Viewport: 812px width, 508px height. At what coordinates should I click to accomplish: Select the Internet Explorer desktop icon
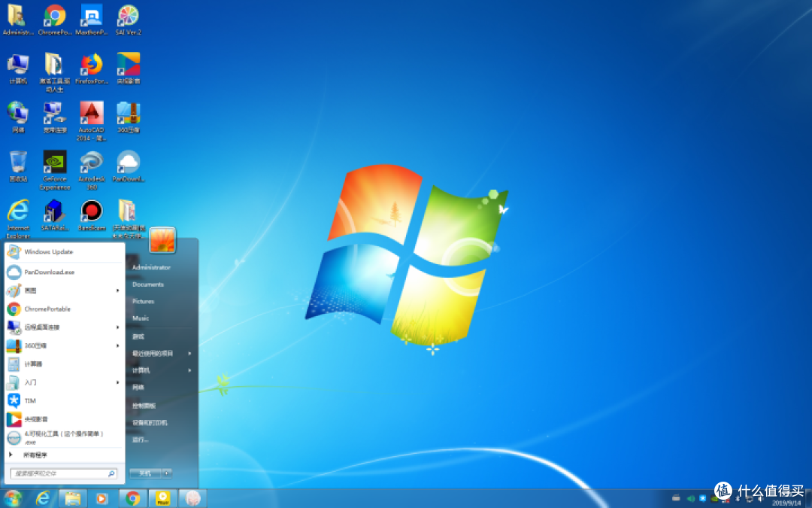pos(17,217)
